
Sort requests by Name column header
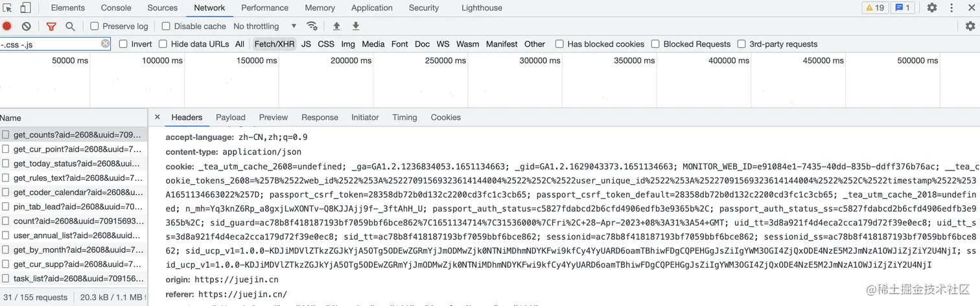point(73,118)
